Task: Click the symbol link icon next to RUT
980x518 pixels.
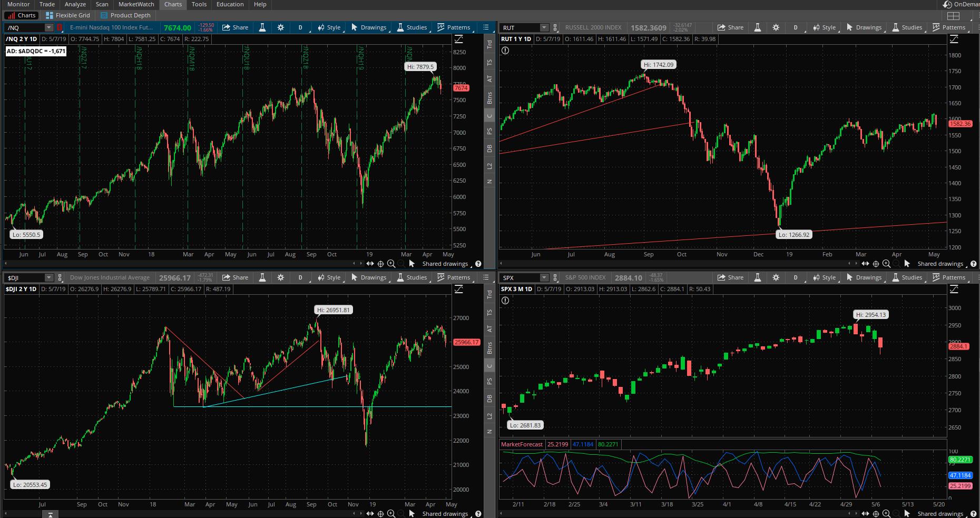Action: click(556, 27)
